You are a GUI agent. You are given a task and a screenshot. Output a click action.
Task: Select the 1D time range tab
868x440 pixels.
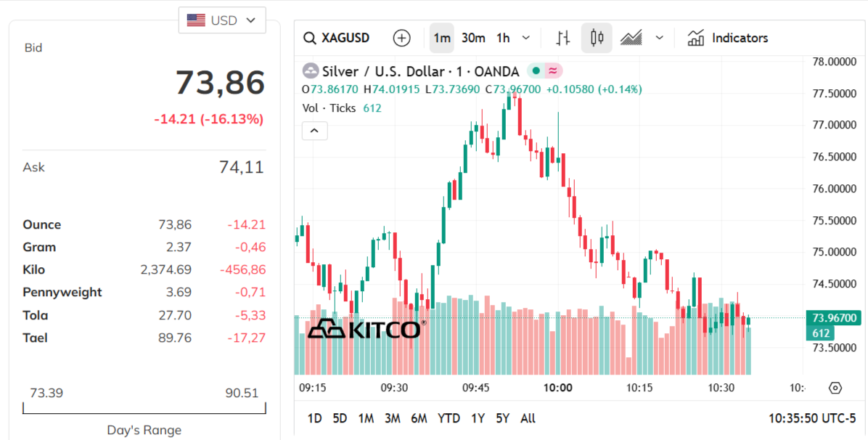(x=314, y=418)
